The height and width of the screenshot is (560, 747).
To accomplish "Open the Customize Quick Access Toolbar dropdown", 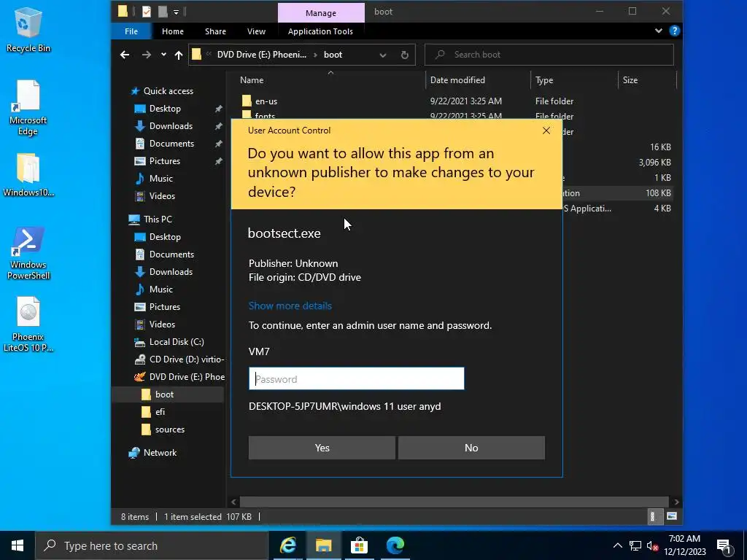I will [176, 12].
